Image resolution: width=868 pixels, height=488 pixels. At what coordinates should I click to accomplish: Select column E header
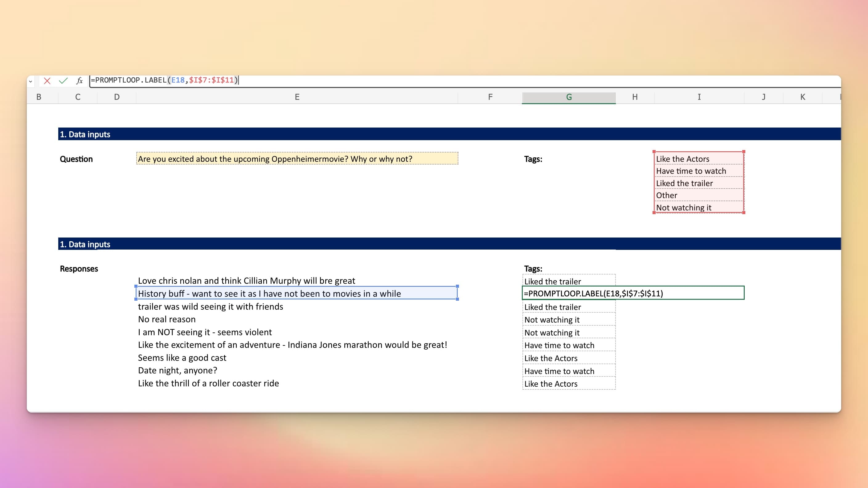pos(297,97)
